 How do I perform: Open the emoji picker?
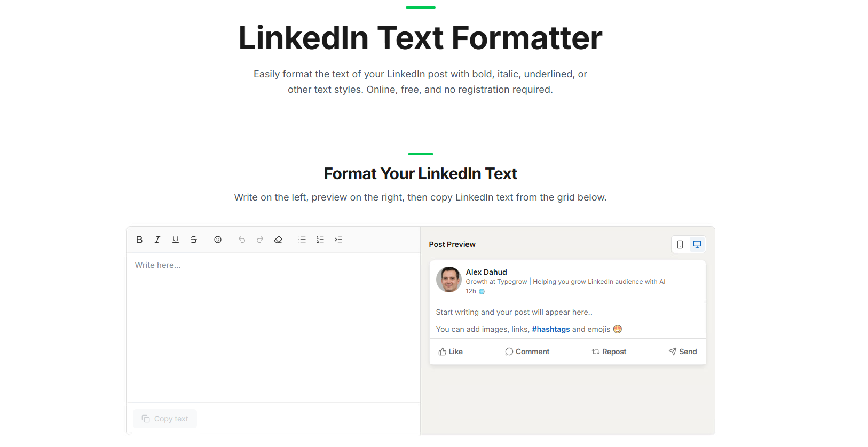[x=218, y=239]
